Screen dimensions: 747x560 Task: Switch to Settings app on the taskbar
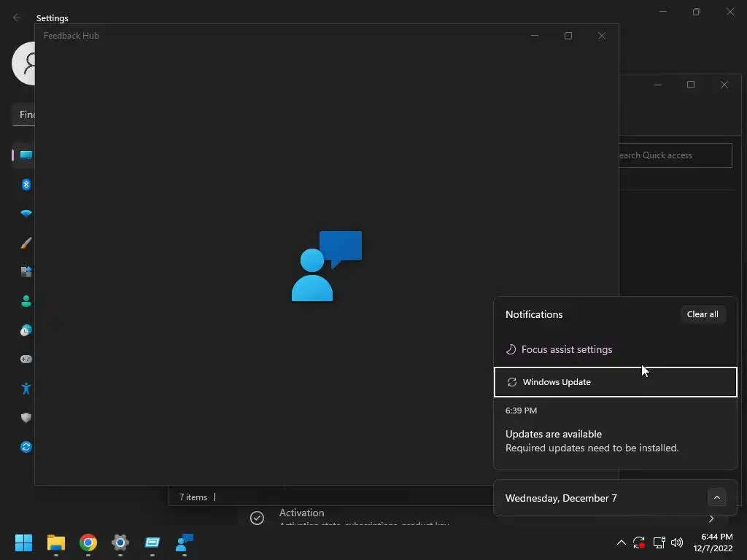[120, 542]
